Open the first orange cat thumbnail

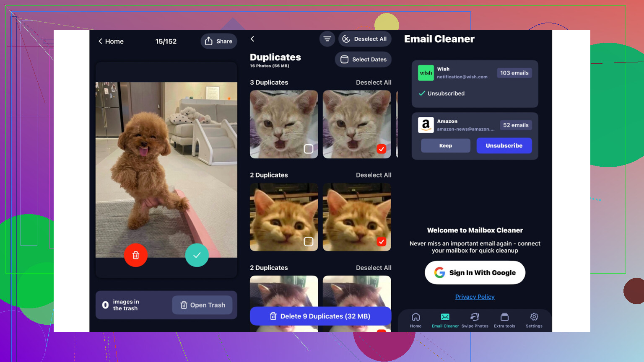284,217
